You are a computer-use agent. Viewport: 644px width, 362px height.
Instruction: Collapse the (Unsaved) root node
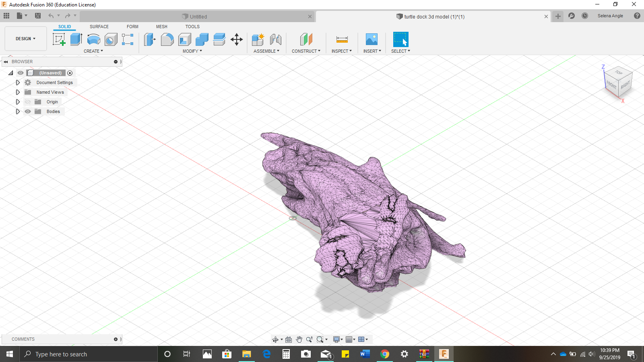coord(11,73)
